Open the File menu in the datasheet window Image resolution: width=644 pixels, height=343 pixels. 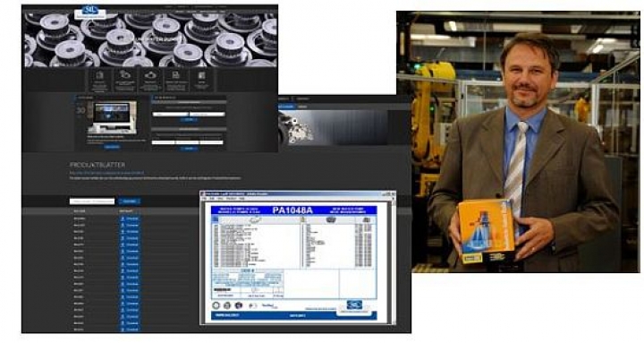coord(204,198)
